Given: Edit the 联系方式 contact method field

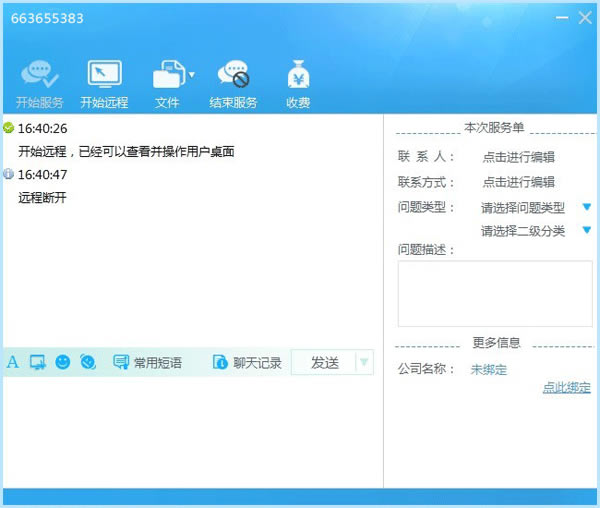Looking at the screenshot, I should (x=518, y=182).
